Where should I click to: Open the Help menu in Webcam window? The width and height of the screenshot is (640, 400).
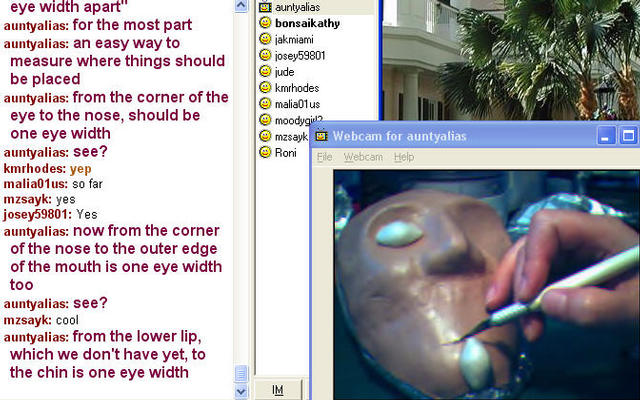tap(404, 157)
